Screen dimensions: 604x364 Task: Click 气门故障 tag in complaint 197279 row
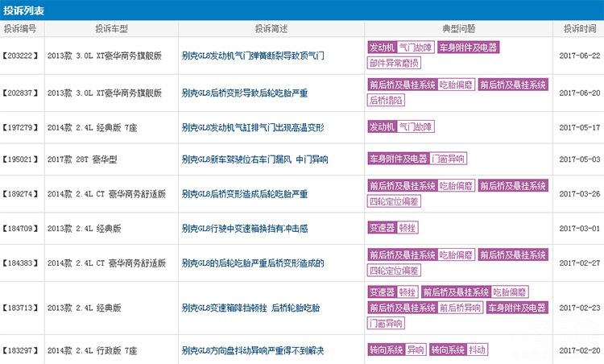[416, 128]
